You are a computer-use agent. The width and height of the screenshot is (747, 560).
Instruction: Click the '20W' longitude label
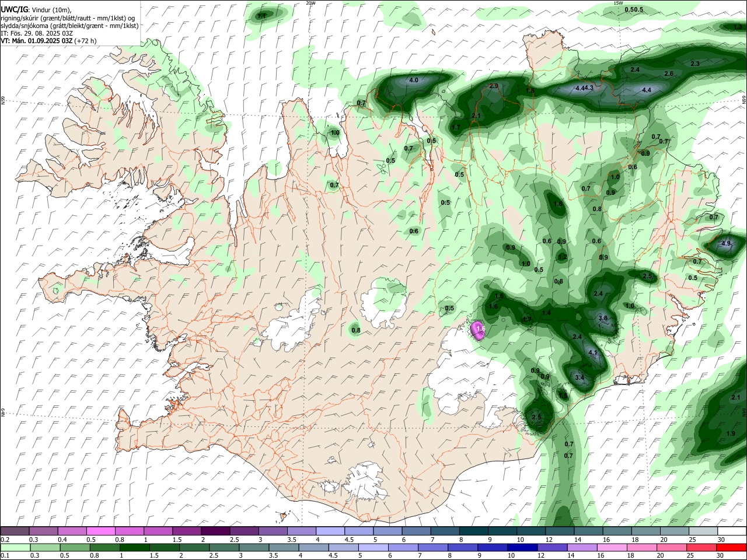310,3
